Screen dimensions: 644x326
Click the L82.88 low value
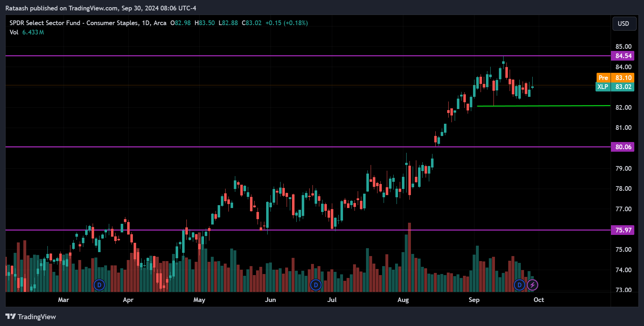[228, 23]
